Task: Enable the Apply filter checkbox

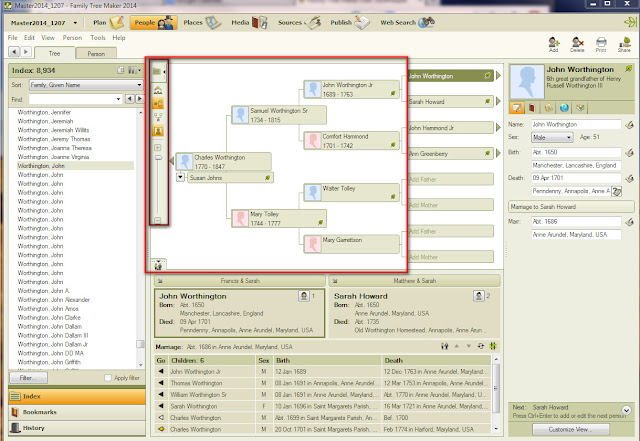Action: 108,378
